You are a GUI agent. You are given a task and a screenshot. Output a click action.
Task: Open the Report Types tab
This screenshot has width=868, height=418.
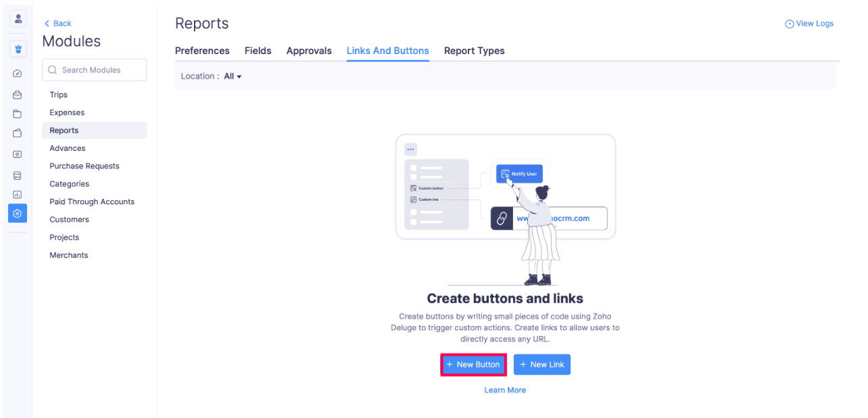[474, 51]
